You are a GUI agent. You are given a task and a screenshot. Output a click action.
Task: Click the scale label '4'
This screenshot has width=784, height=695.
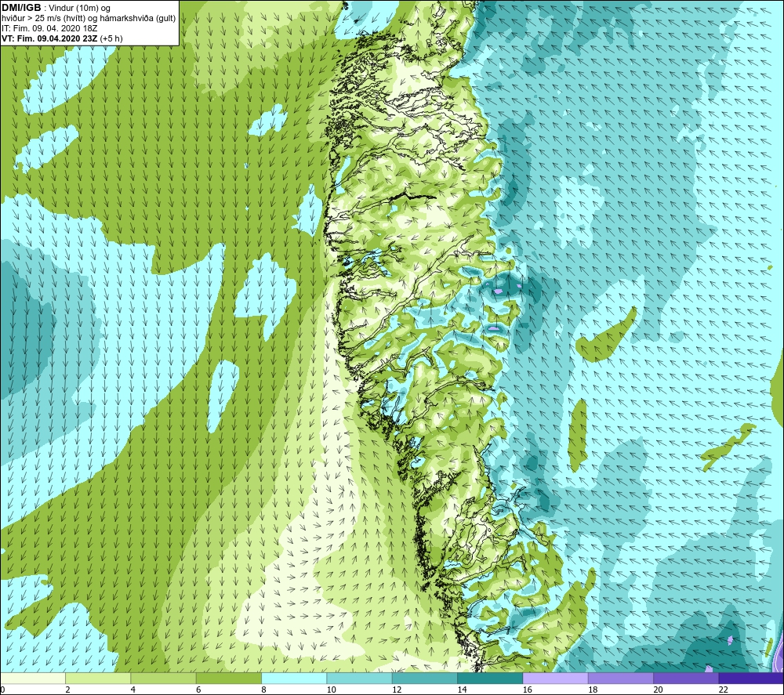(x=133, y=690)
